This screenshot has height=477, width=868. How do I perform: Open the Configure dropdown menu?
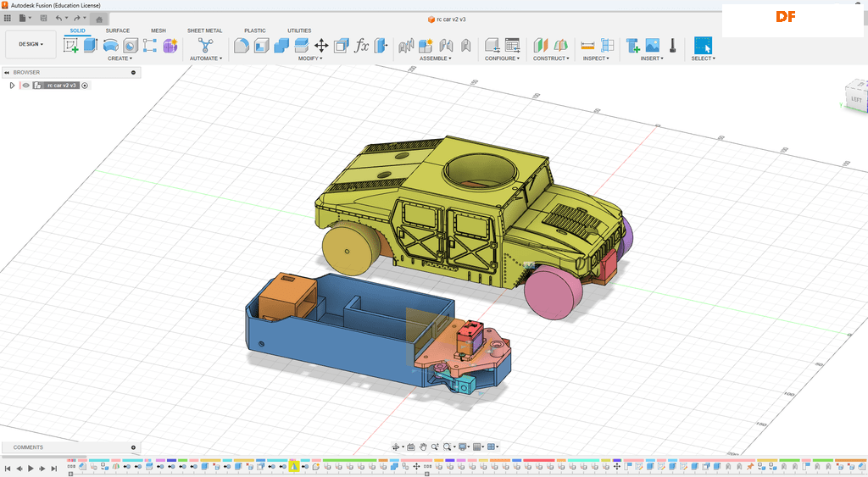502,58
